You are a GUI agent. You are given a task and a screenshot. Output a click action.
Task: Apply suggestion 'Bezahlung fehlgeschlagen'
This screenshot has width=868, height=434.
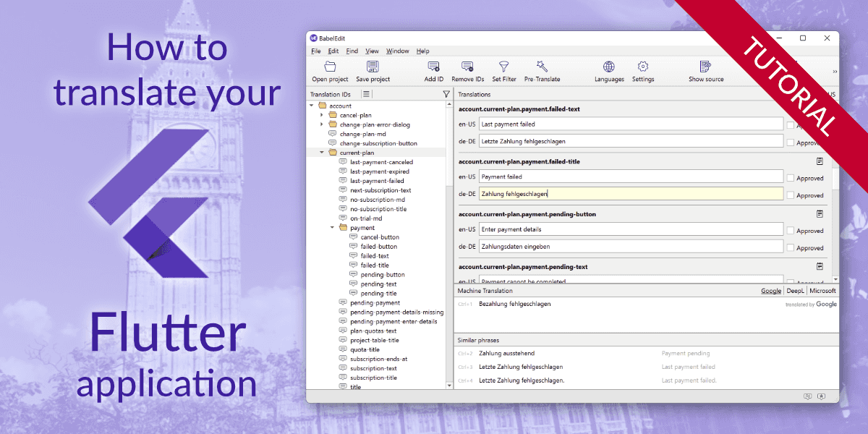pyautogui.click(x=515, y=304)
